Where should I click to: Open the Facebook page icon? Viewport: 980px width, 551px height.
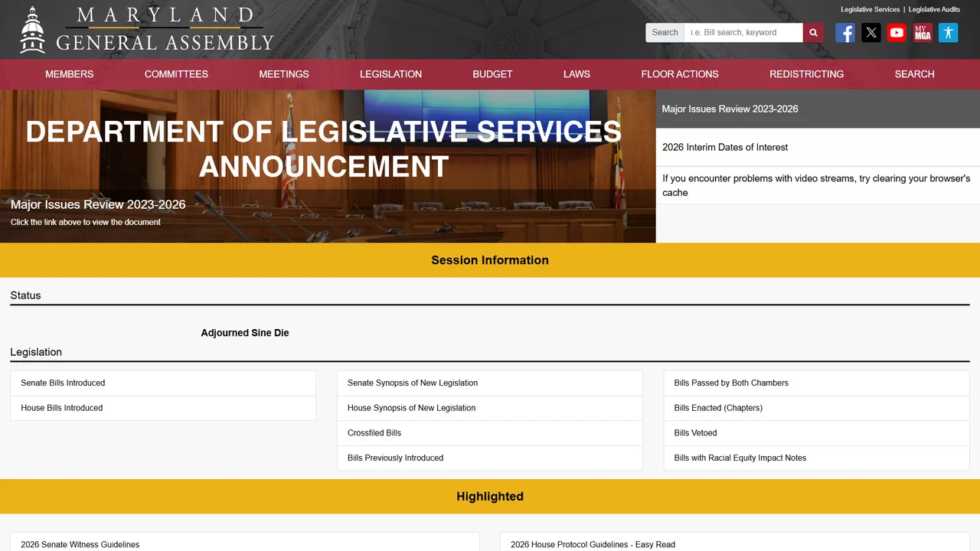click(845, 32)
